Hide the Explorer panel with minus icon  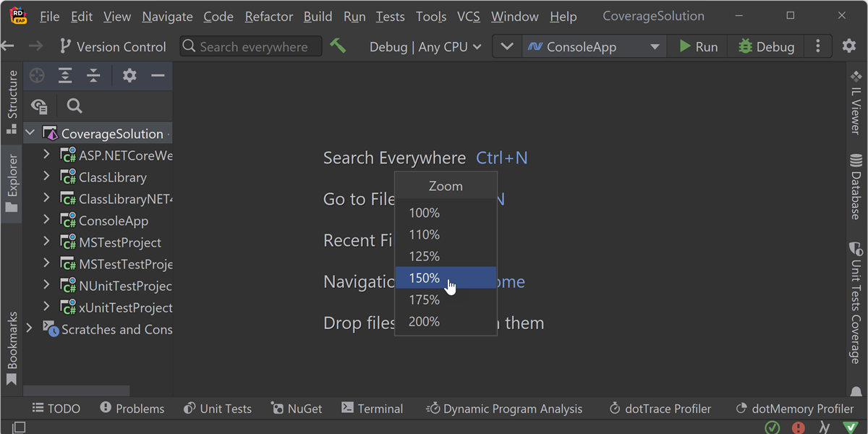coord(158,76)
